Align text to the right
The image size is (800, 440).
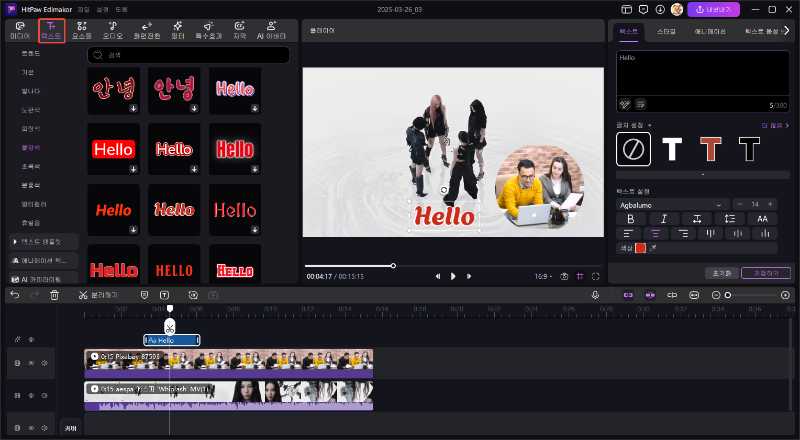[x=683, y=234]
